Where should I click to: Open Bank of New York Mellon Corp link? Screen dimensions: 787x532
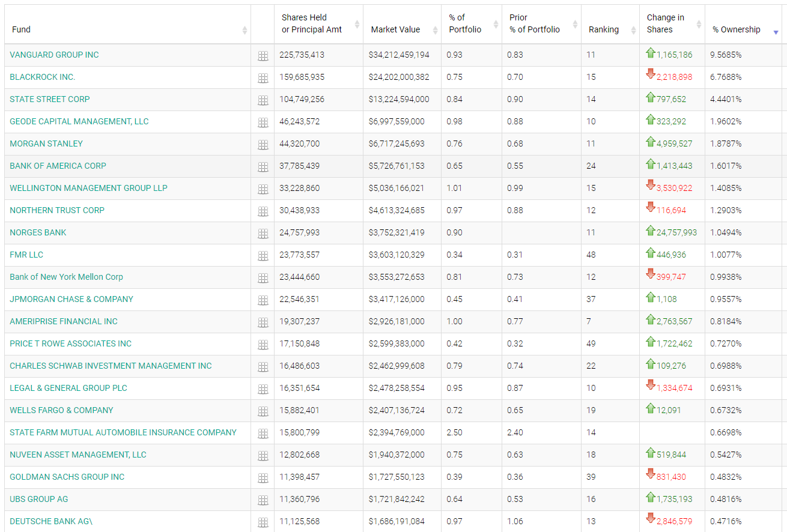pos(66,277)
